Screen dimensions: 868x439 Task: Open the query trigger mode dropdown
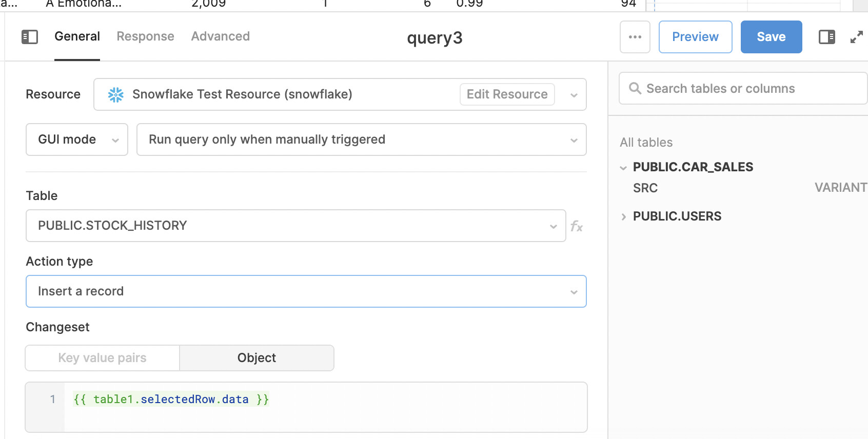[361, 139]
